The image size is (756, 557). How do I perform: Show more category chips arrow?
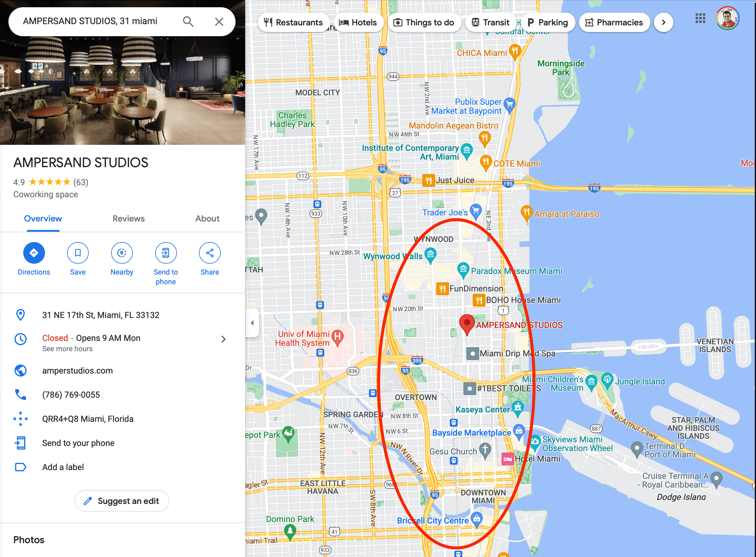coord(663,23)
